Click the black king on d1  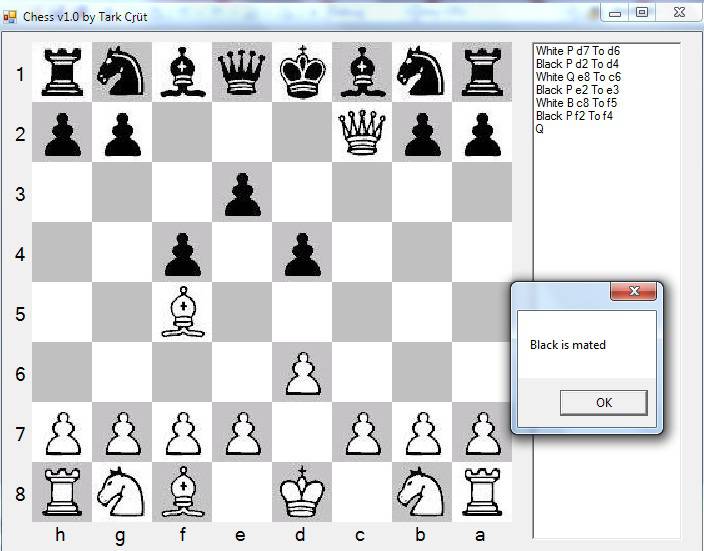point(301,72)
